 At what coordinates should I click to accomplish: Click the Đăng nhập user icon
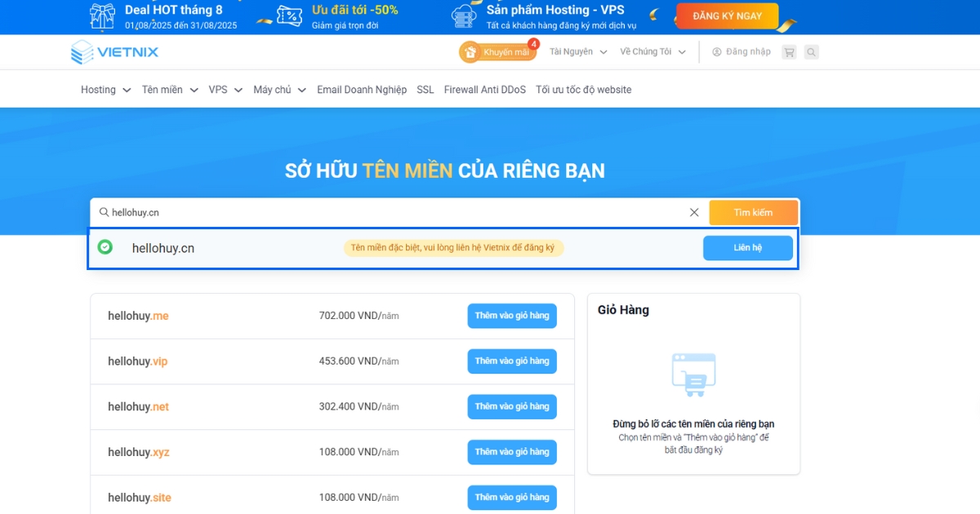[x=716, y=51]
